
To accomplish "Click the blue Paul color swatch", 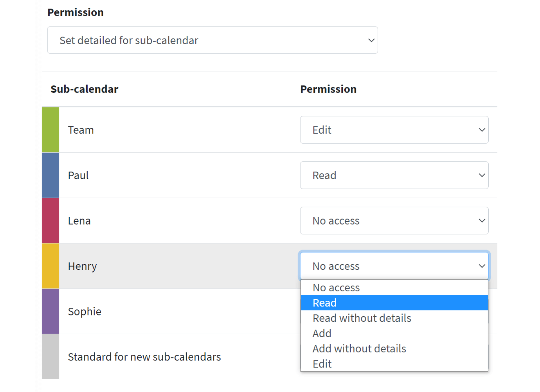I will pos(50,175).
